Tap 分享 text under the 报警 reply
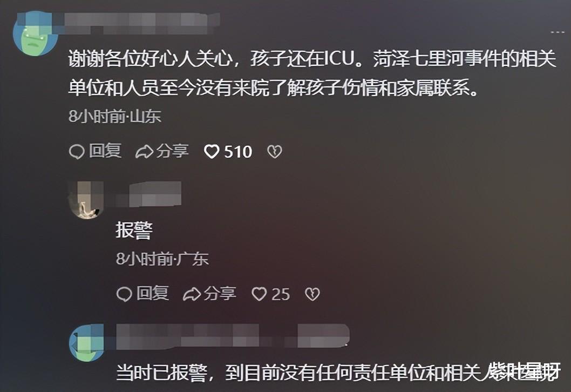 point(220,293)
